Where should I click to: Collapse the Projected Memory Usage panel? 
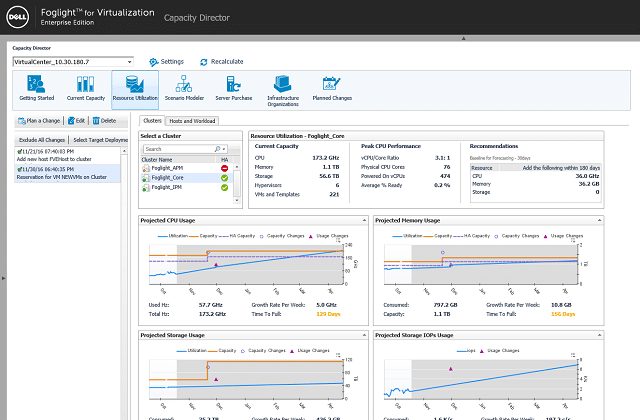pyautogui.click(x=599, y=220)
